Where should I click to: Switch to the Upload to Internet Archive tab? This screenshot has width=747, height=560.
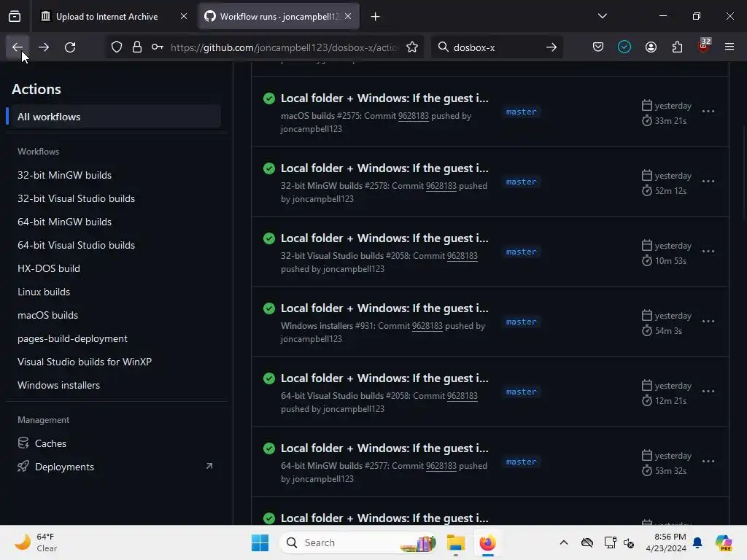click(x=107, y=17)
